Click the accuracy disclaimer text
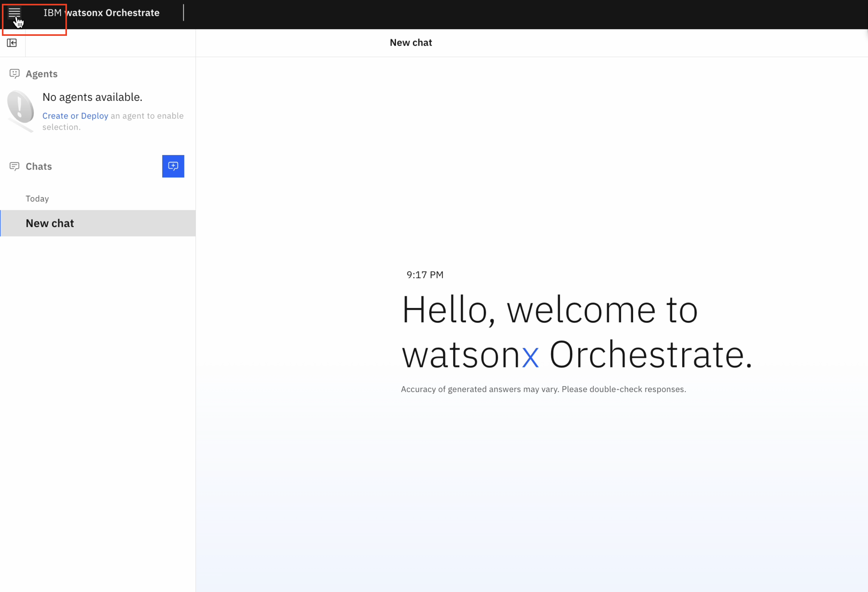This screenshot has height=592, width=868. [x=544, y=389]
